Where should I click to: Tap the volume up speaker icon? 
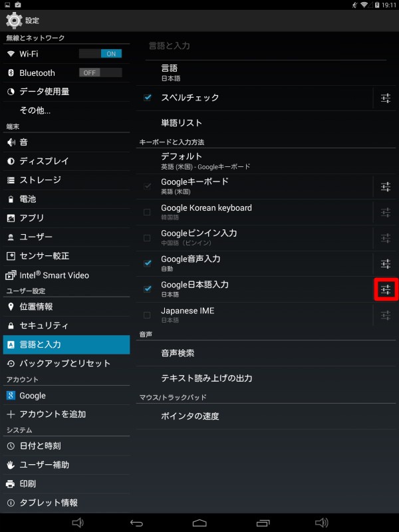coord(322,523)
